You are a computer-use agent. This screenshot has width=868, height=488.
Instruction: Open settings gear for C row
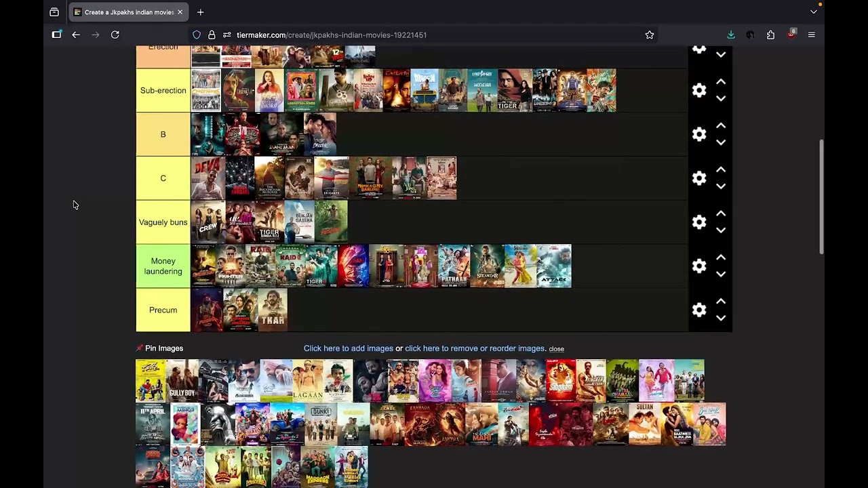pyautogui.click(x=699, y=178)
